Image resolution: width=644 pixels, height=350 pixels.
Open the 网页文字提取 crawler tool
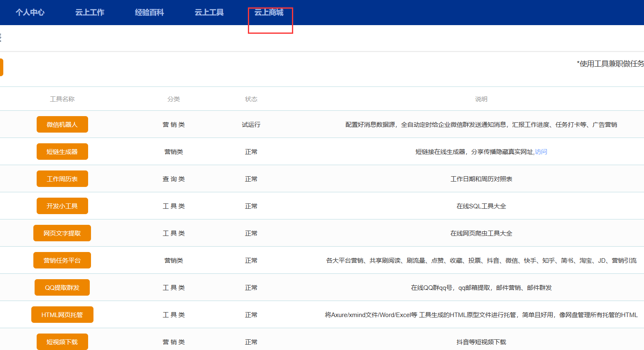pyautogui.click(x=62, y=233)
